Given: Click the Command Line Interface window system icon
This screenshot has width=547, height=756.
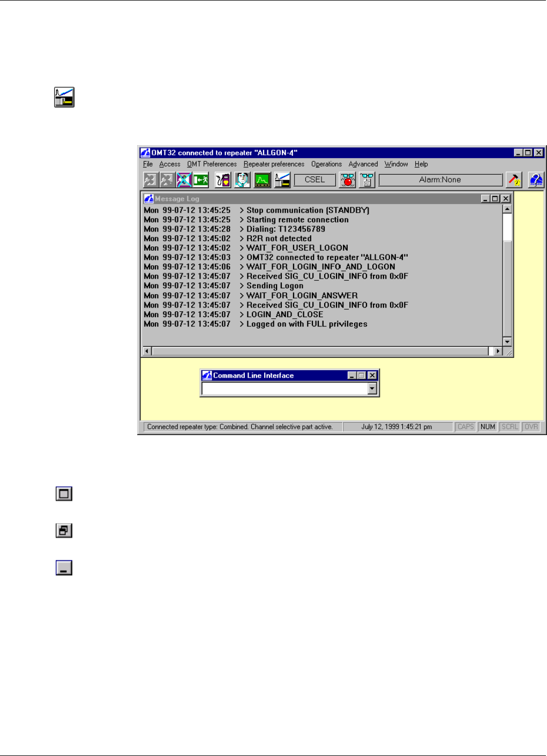Looking at the screenshot, I should pos(207,376).
